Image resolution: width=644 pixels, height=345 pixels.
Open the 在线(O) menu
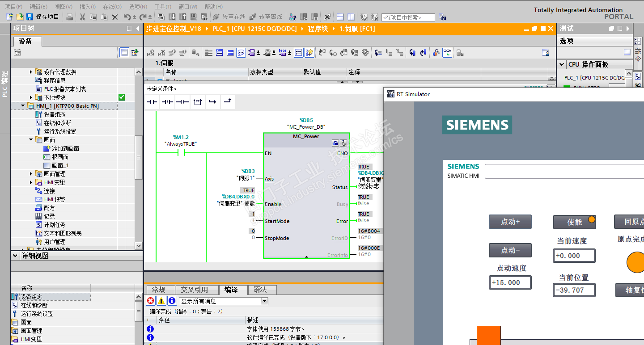(x=112, y=7)
